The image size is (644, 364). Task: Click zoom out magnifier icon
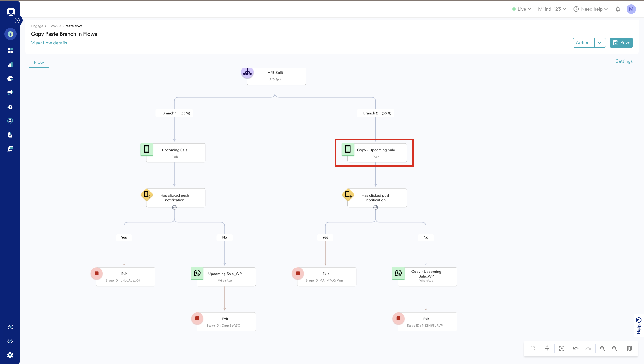[614, 348]
